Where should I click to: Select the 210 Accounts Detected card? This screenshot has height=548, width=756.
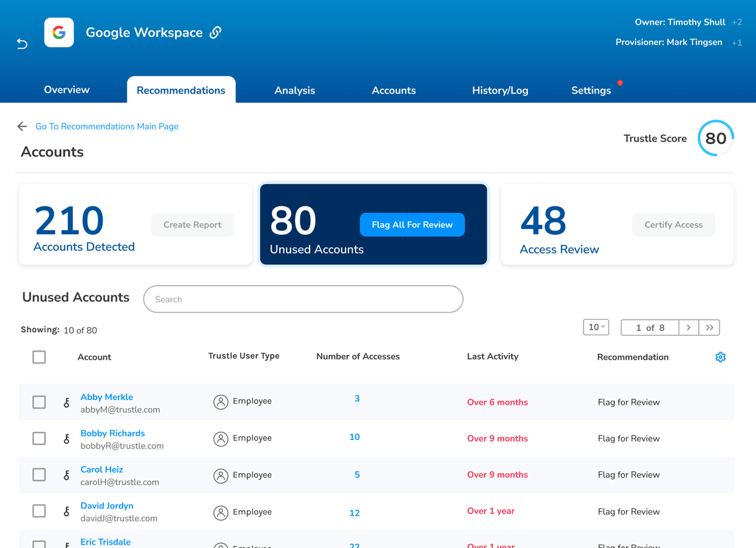(x=135, y=224)
